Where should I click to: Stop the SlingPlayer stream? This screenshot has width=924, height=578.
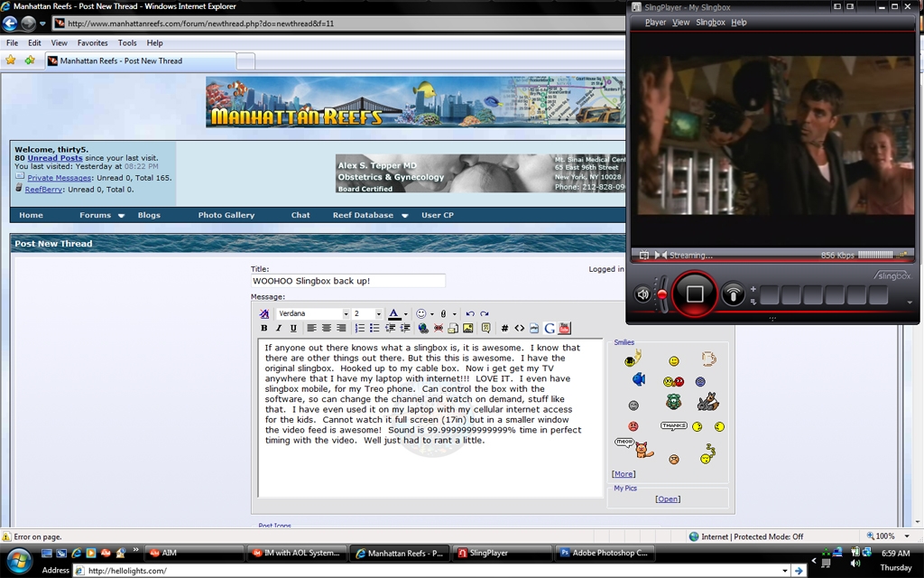(694, 294)
